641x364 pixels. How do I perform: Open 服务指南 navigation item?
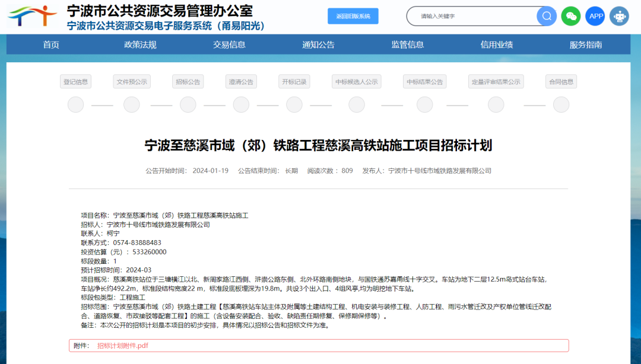585,44
